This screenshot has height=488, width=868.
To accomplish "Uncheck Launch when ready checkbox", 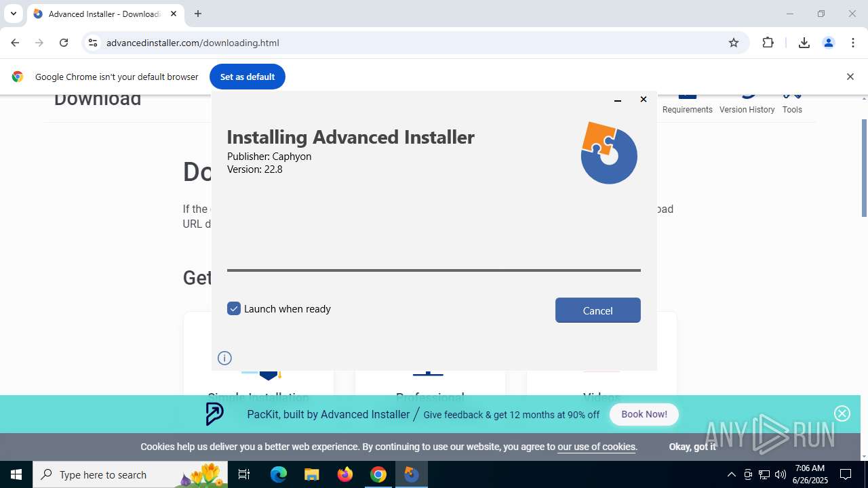I will pos(234,308).
